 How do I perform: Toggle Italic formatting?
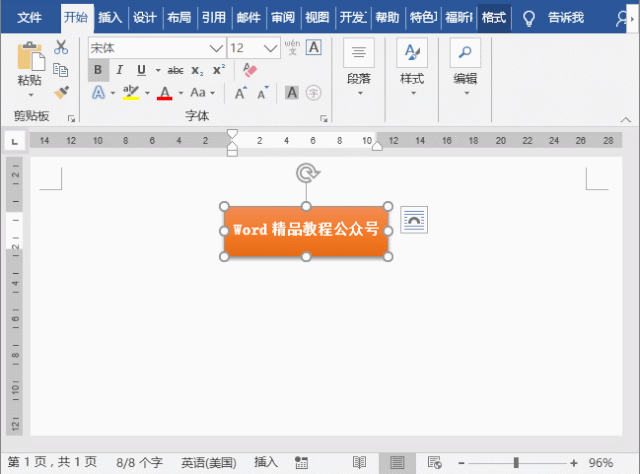[120, 70]
